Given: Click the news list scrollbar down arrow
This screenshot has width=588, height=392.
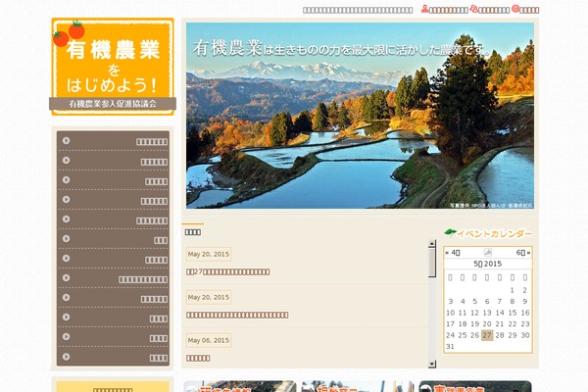Looking at the screenshot, I should pyautogui.click(x=432, y=364).
